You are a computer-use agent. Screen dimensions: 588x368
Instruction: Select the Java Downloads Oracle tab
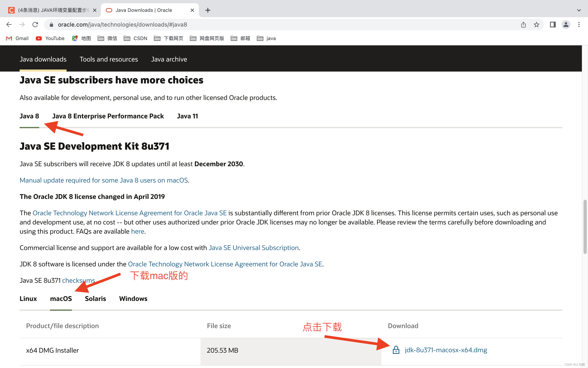coord(150,10)
